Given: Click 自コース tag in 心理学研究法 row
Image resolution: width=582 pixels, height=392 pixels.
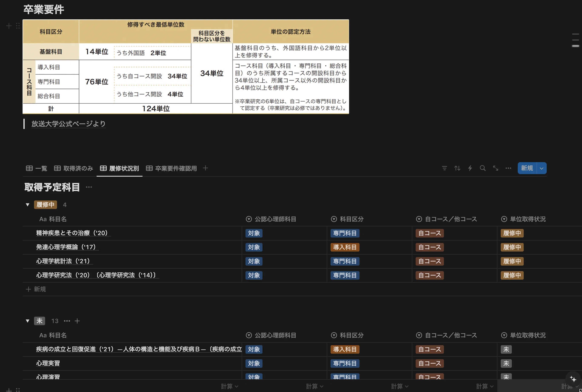Looking at the screenshot, I should point(430,275).
